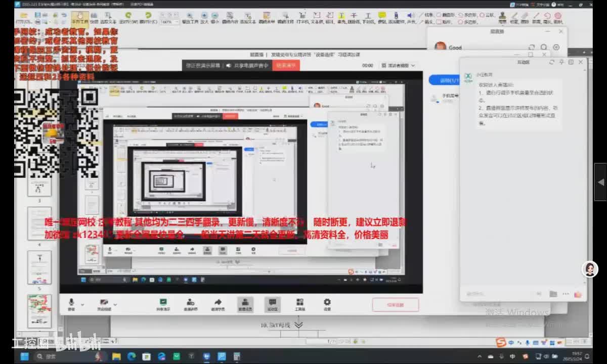Screen dimensions: 607x364
Task: Open the zoom percentage combo box
Action: (x=169, y=22)
